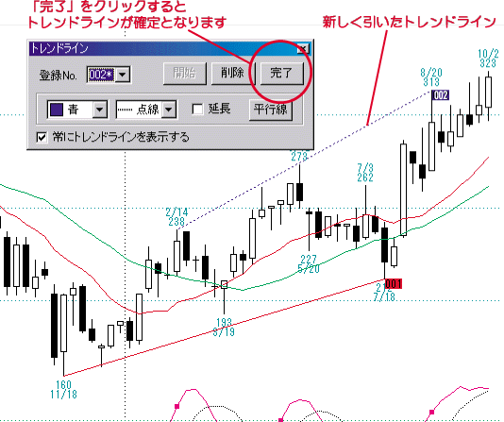Uncheck 常にトレンドラインを表示する checkbox
This screenshot has width=504, height=422.
(42, 138)
